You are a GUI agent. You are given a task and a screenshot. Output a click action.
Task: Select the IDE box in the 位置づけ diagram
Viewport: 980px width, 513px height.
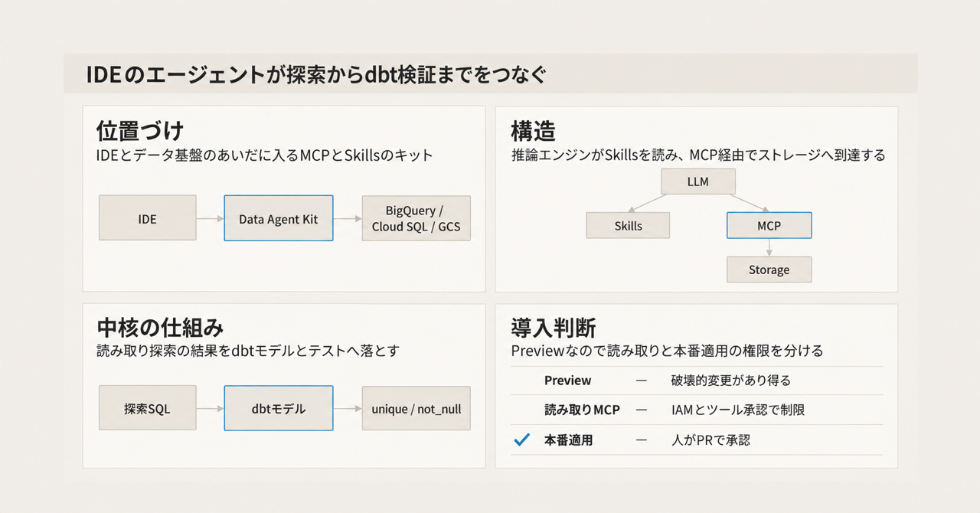(148, 218)
